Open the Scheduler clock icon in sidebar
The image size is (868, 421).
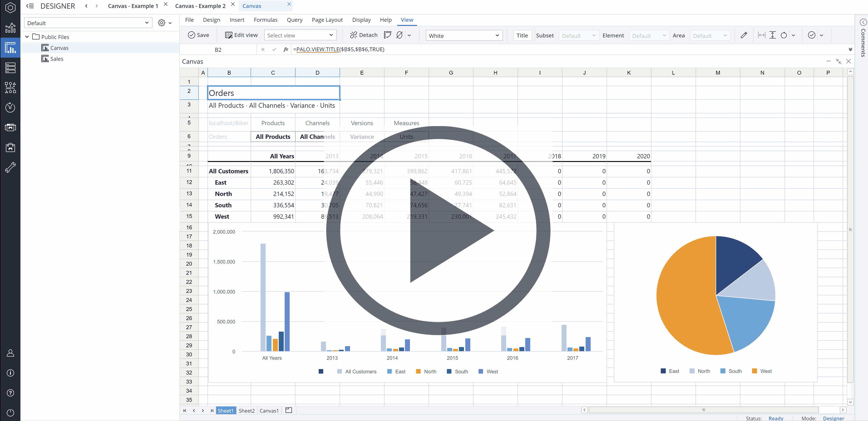(x=10, y=108)
